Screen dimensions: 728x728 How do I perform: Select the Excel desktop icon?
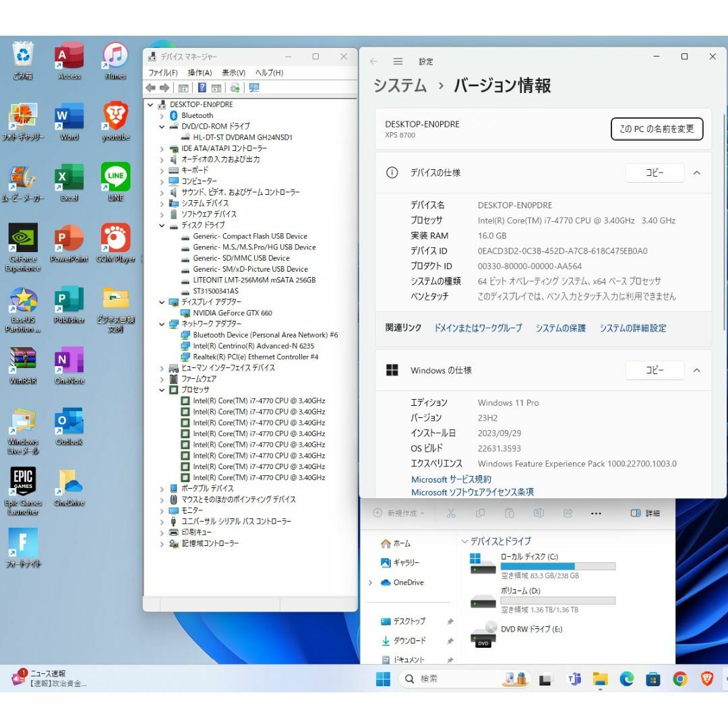click(x=69, y=183)
